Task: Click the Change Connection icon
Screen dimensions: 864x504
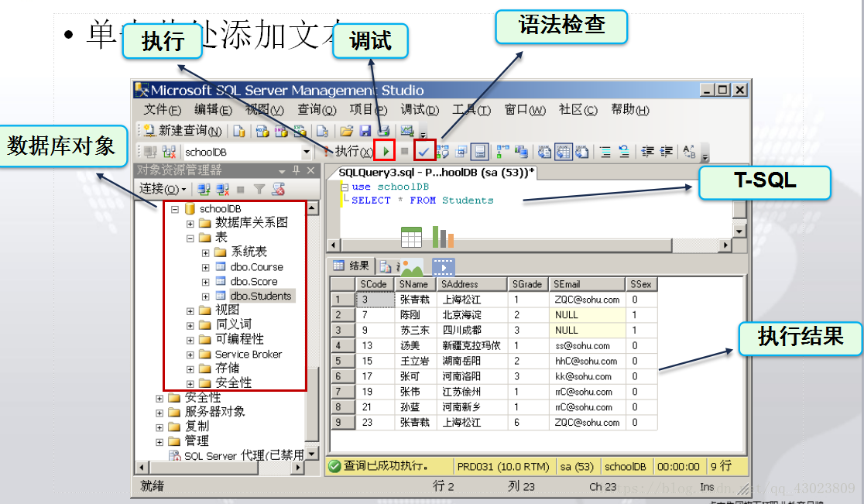Action: (x=170, y=152)
